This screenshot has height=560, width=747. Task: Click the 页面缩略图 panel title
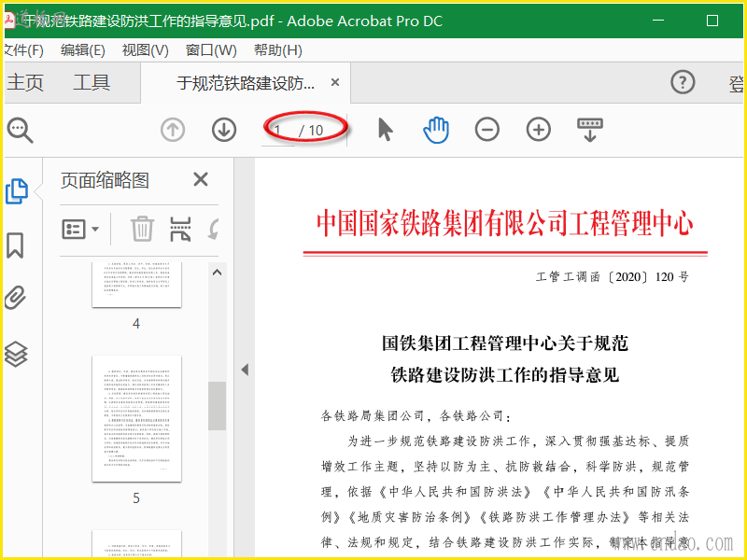pos(105,180)
